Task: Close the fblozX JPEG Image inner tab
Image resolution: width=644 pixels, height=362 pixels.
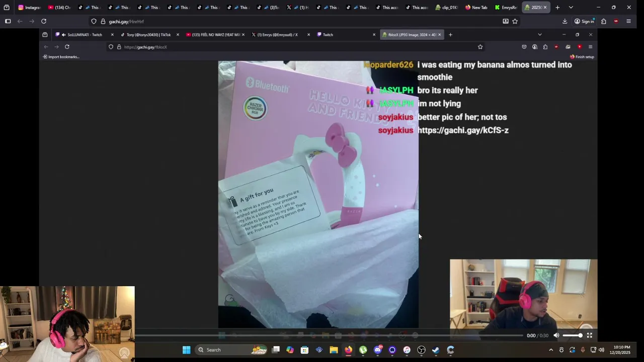Action: [439, 35]
